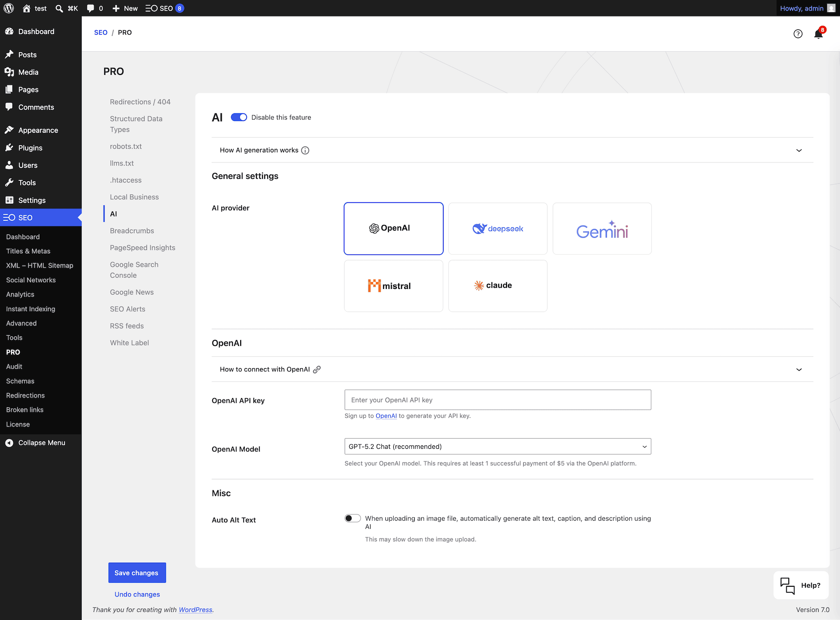Follow the OpenAI sign up link
840x620 pixels.
pyautogui.click(x=386, y=416)
